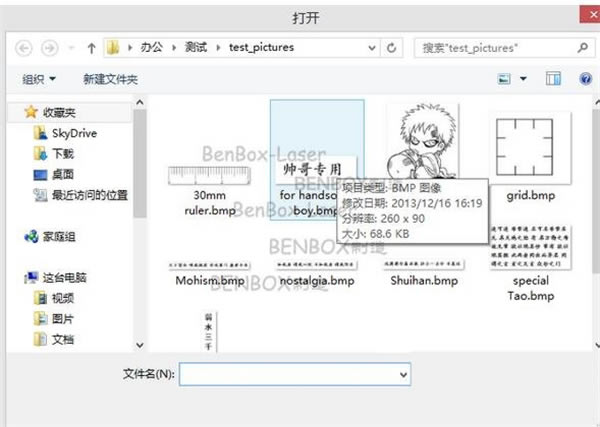
Task: Select the 办公 breadcrumb segment
Action: pos(152,47)
